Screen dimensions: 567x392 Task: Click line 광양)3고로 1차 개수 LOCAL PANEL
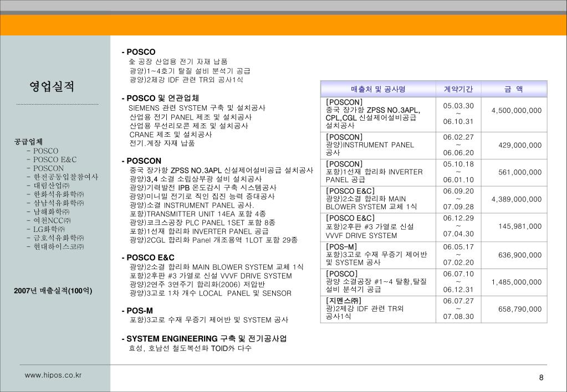(210, 293)
